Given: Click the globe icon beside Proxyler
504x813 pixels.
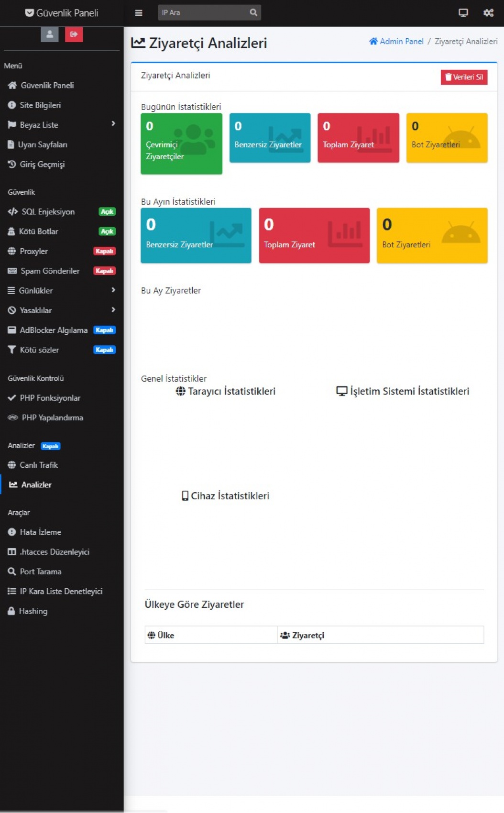Looking at the screenshot, I should pos(12,251).
